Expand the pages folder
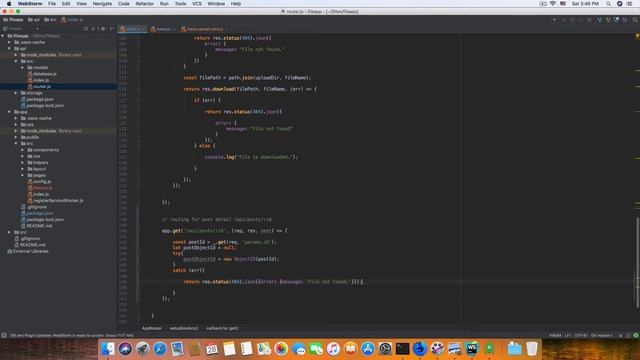The width and height of the screenshot is (640, 360). tap(22, 175)
